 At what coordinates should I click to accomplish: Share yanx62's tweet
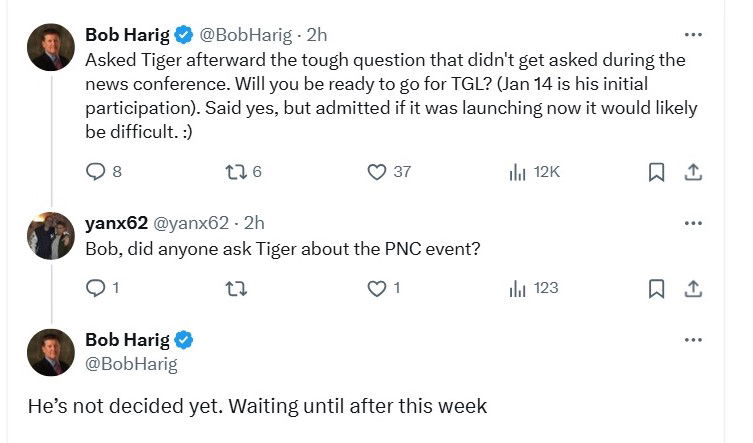[x=691, y=288]
